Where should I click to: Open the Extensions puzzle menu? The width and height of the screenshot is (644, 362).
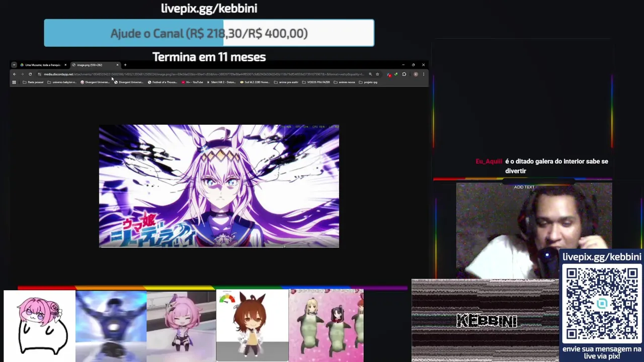point(404,74)
